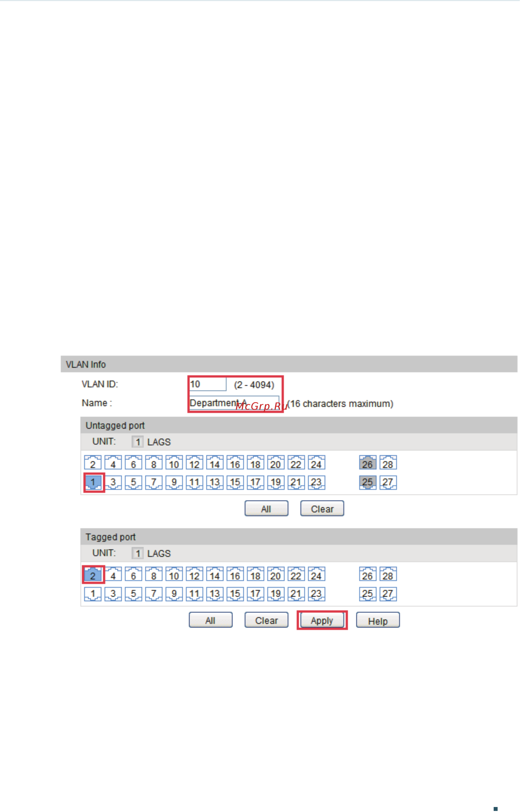Select tagged port 13
Viewport: 520px width, 812px height.
coord(215,594)
